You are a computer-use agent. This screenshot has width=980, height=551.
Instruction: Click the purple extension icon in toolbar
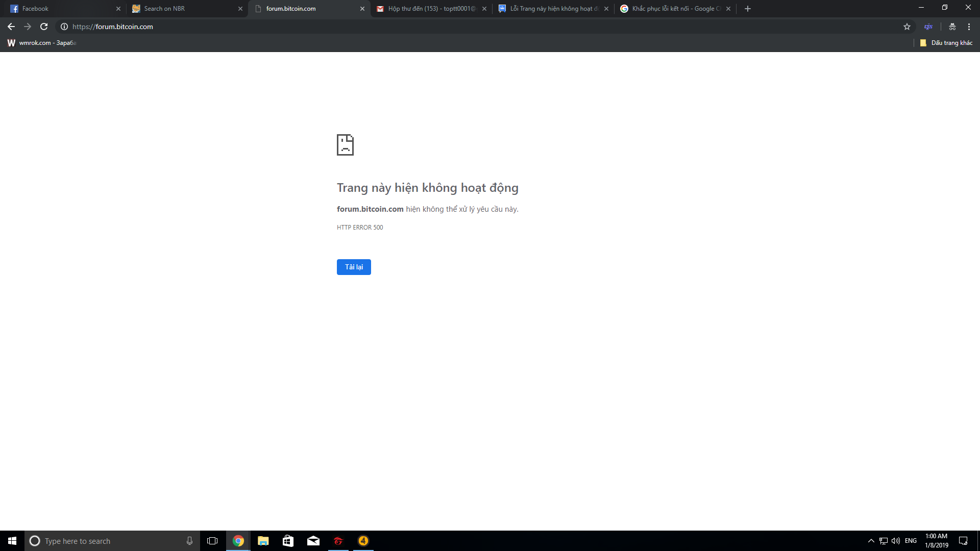(928, 27)
